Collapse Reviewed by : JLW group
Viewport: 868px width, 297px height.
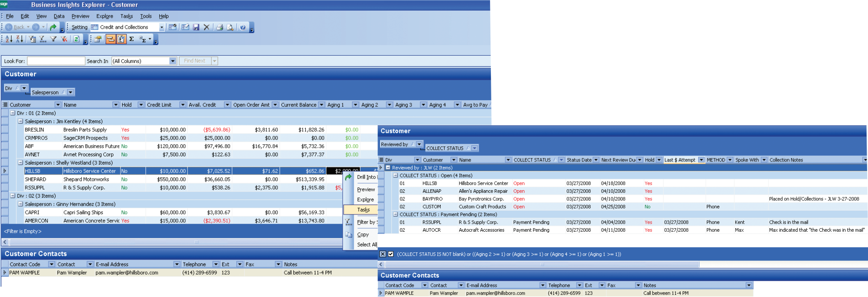click(388, 168)
